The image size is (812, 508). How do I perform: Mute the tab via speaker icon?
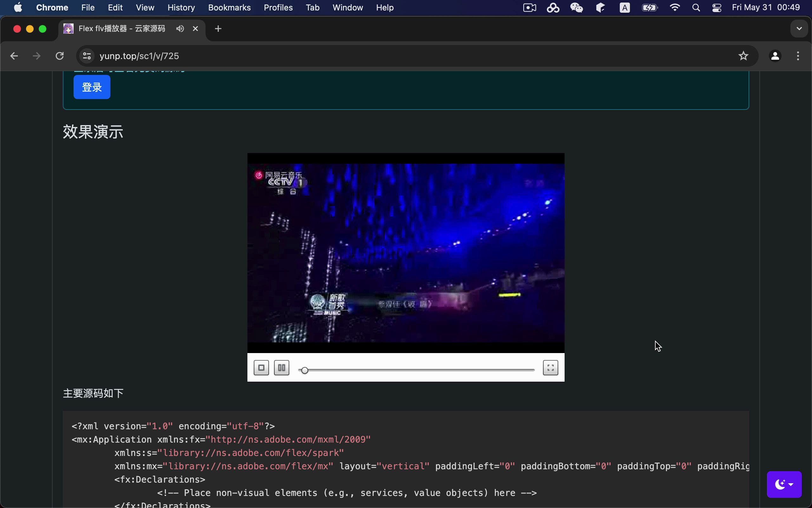(180, 29)
